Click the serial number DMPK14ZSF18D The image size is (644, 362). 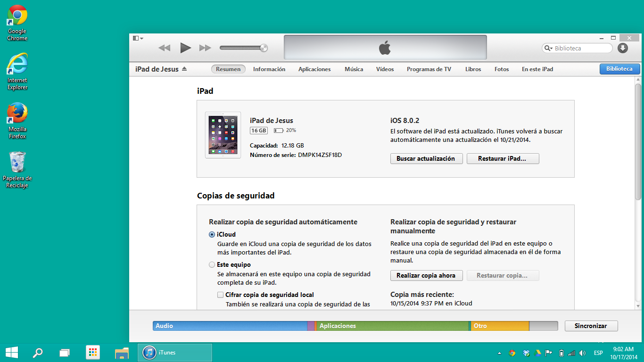click(320, 155)
